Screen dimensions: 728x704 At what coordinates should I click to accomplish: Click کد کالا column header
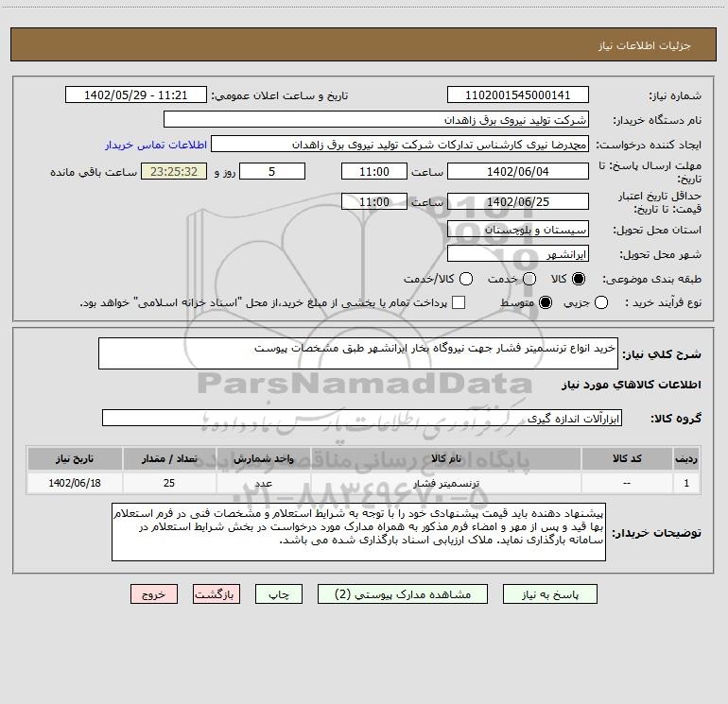(x=627, y=458)
